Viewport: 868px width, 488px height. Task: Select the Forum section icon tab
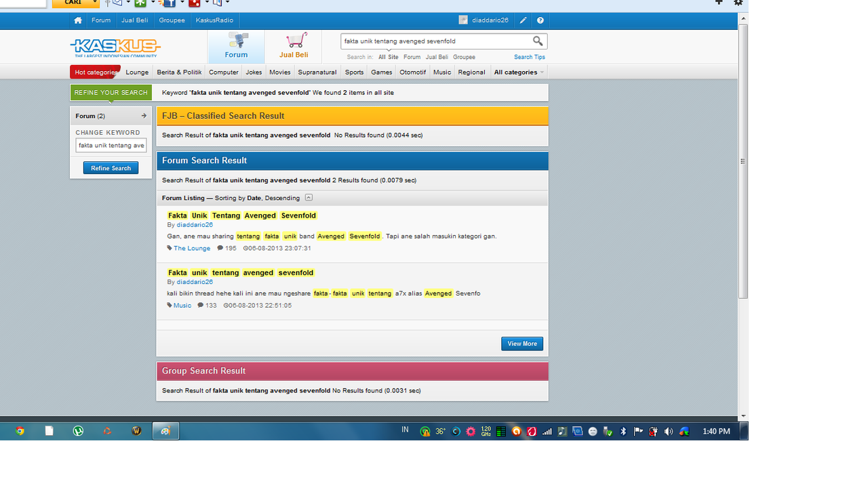[236, 46]
